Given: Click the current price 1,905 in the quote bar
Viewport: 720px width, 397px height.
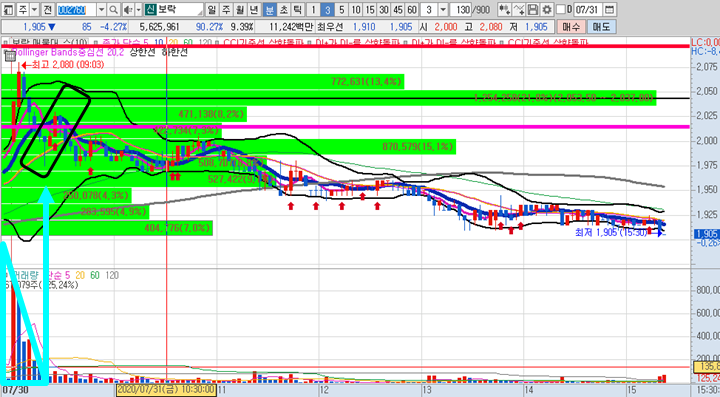Looking at the screenshot, I should click(34, 27).
